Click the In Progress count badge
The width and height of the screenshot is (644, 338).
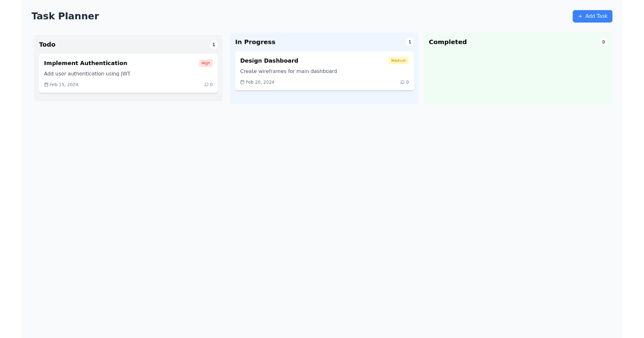pos(410,42)
